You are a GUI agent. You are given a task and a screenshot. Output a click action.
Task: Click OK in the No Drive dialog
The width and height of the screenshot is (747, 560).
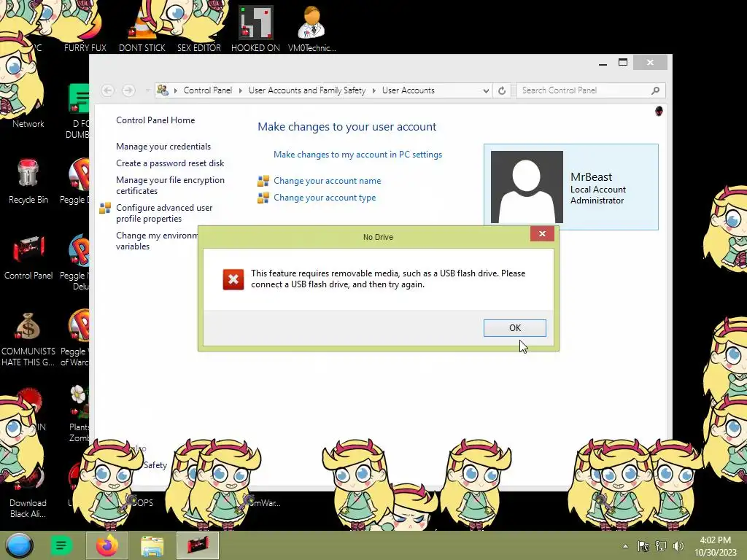point(514,327)
